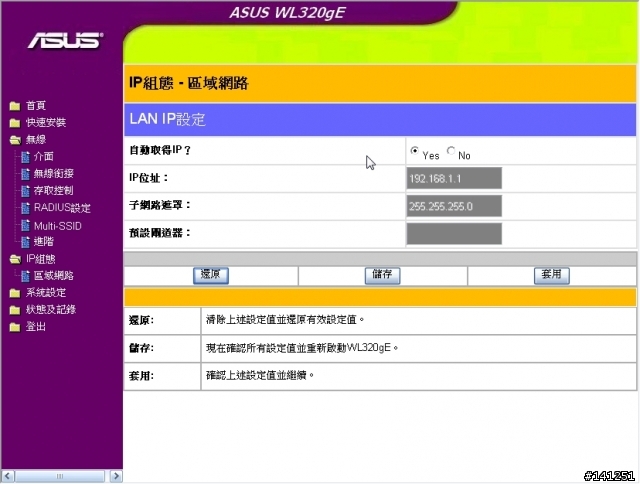Click the sidebar scrollbar right arrow
The image size is (640, 484).
click(x=116, y=476)
